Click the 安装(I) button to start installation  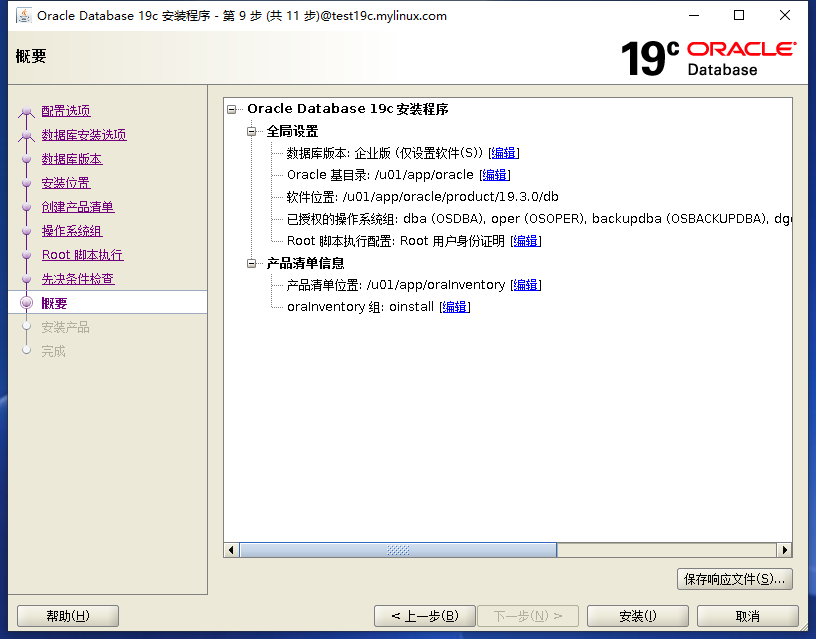click(637, 615)
